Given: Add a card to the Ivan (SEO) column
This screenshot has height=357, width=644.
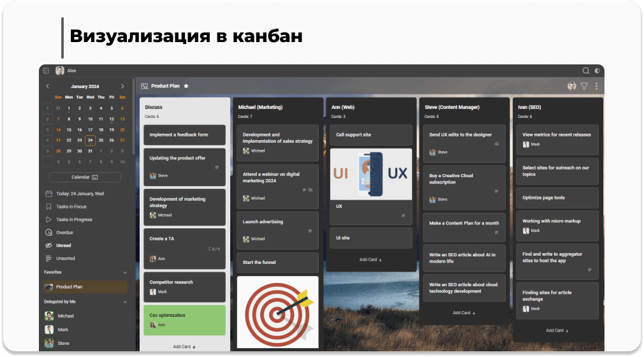Looking at the screenshot, I should coord(557,331).
